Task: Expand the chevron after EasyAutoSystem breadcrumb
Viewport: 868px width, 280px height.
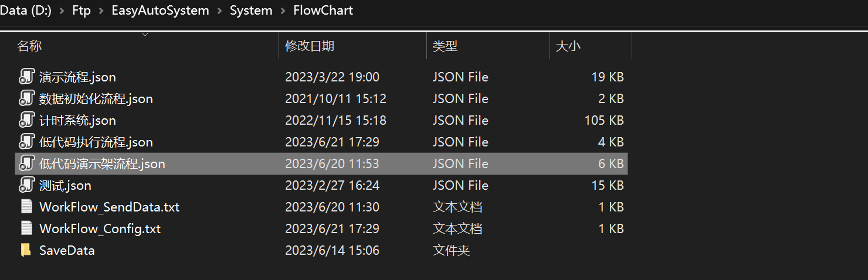Action: click(x=219, y=11)
